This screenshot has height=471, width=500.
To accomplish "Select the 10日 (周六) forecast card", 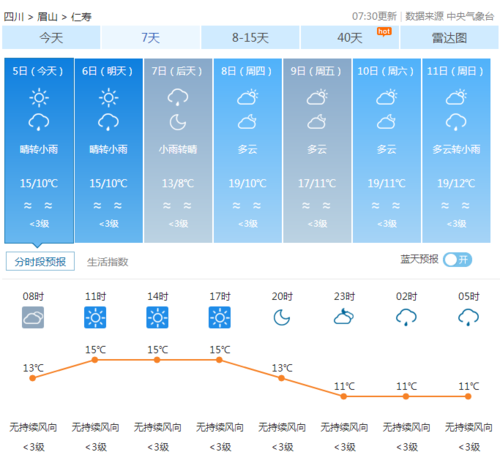I will click(387, 151).
